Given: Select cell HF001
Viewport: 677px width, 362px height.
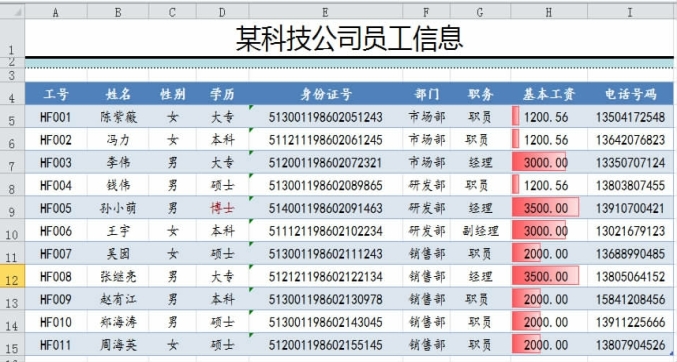Looking at the screenshot, I should click(x=56, y=117).
